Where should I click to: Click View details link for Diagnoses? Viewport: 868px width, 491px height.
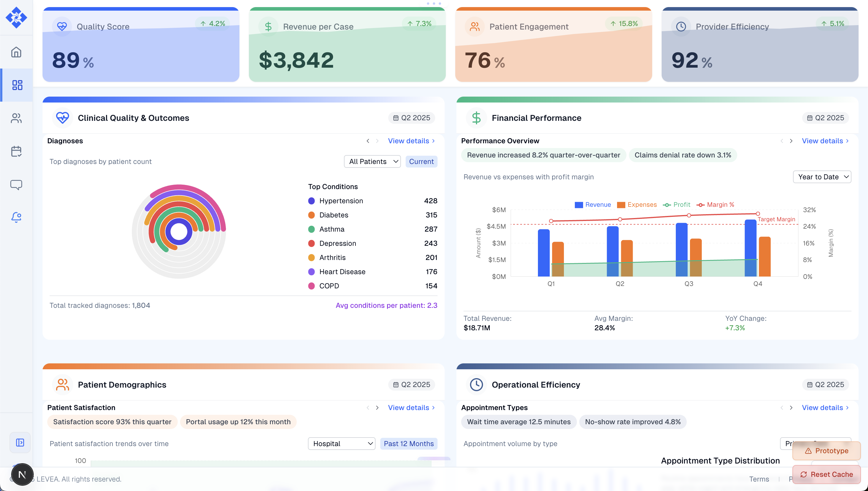click(x=411, y=141)
